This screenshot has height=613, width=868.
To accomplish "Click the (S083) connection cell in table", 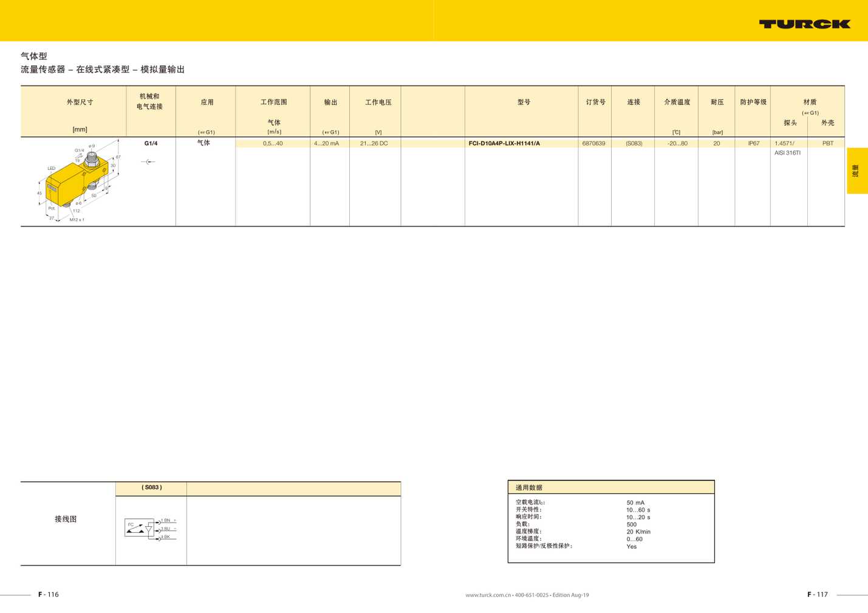I will [x=634, y=144].
